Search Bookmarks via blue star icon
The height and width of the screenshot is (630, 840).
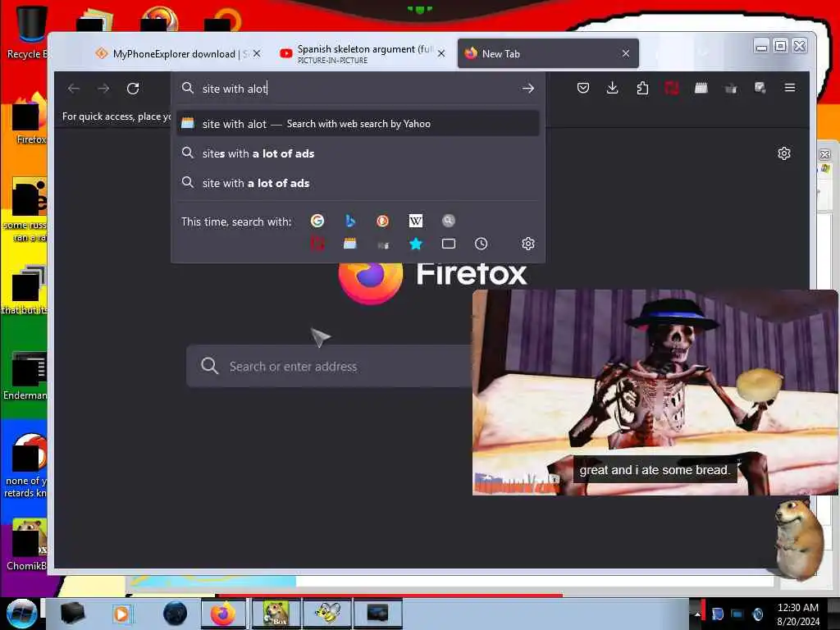click(x=416, y=244)
